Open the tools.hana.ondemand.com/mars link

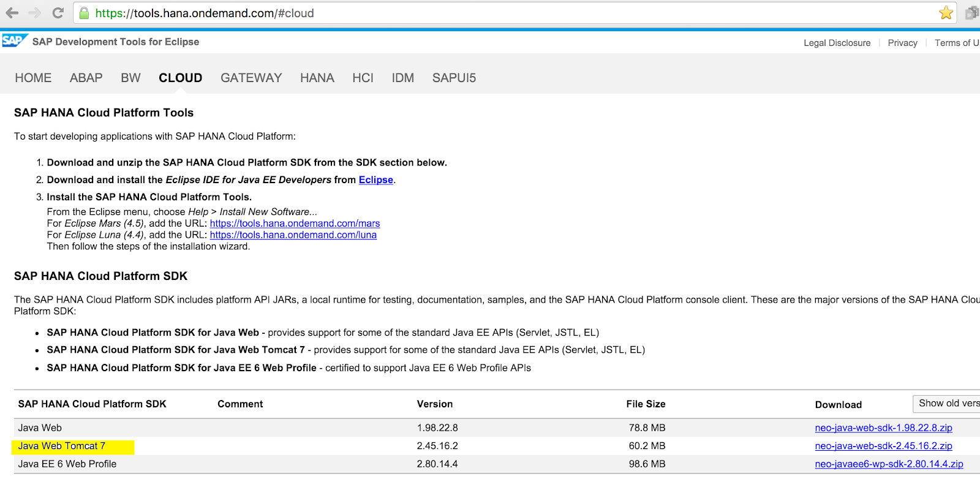click(x=295, y=224)
